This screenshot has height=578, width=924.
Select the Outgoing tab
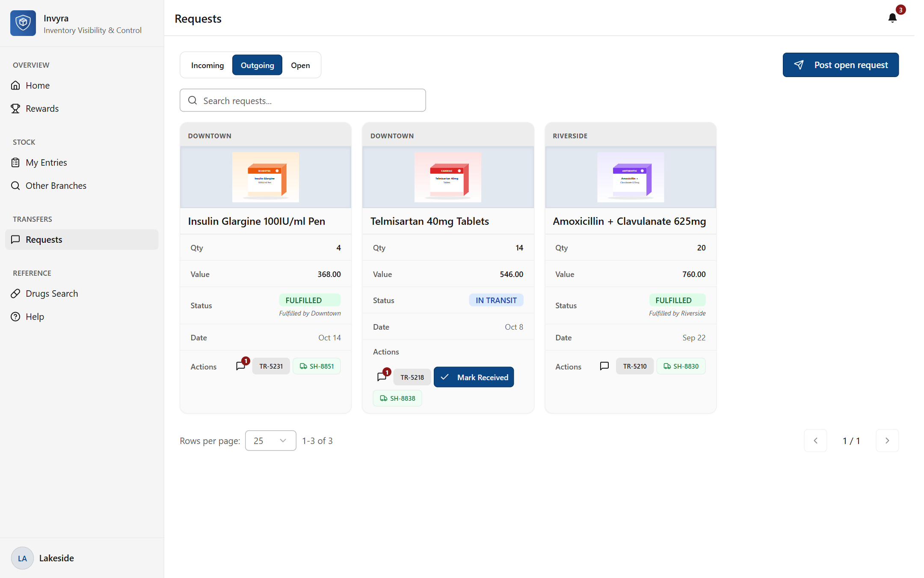257,65
